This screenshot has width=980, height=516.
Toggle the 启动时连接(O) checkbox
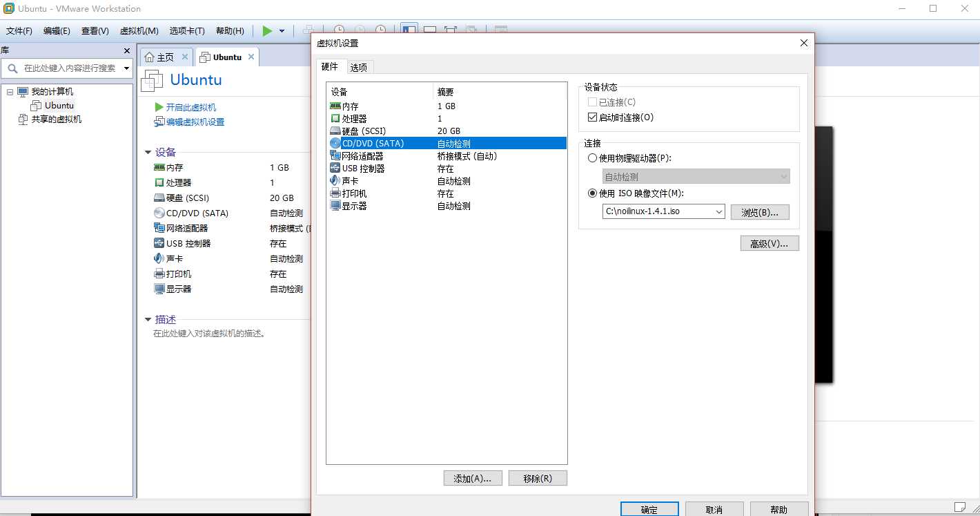click(x=592, y=117)
